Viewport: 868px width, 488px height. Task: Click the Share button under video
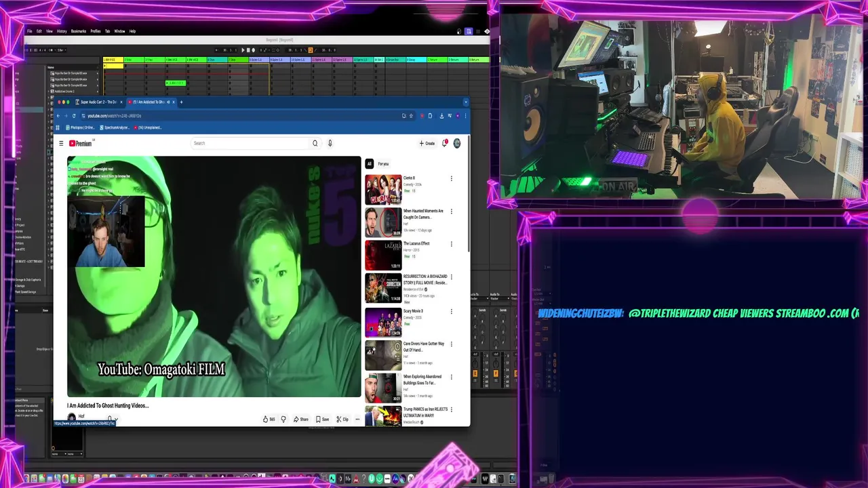(301, 419)
